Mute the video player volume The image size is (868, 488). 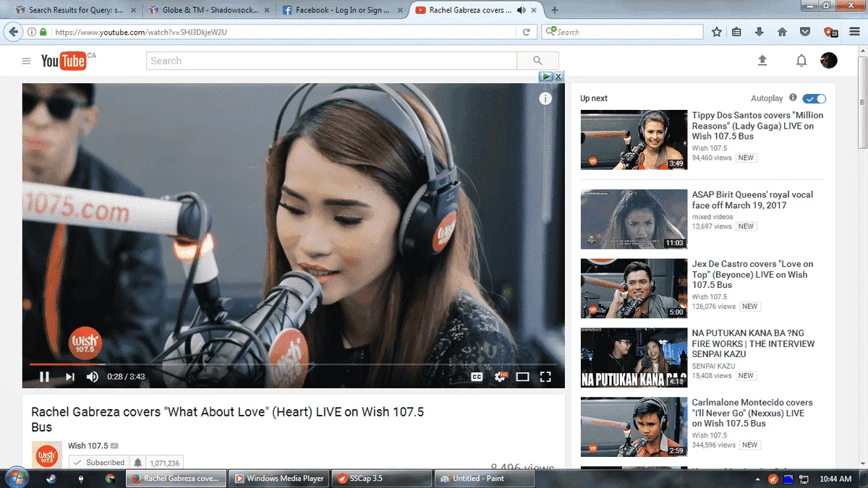coord(93,377)
